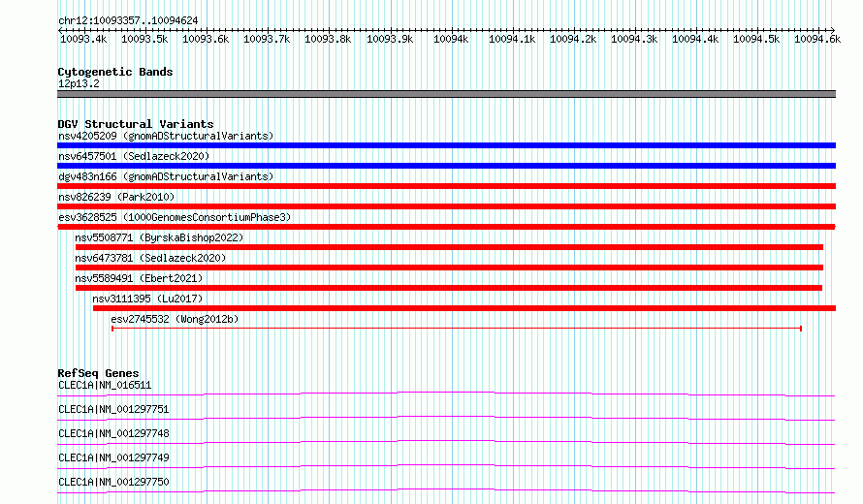Click the magenta line for CLEC1A|NM_001297749
863x504 pixels.
[446, 466]
